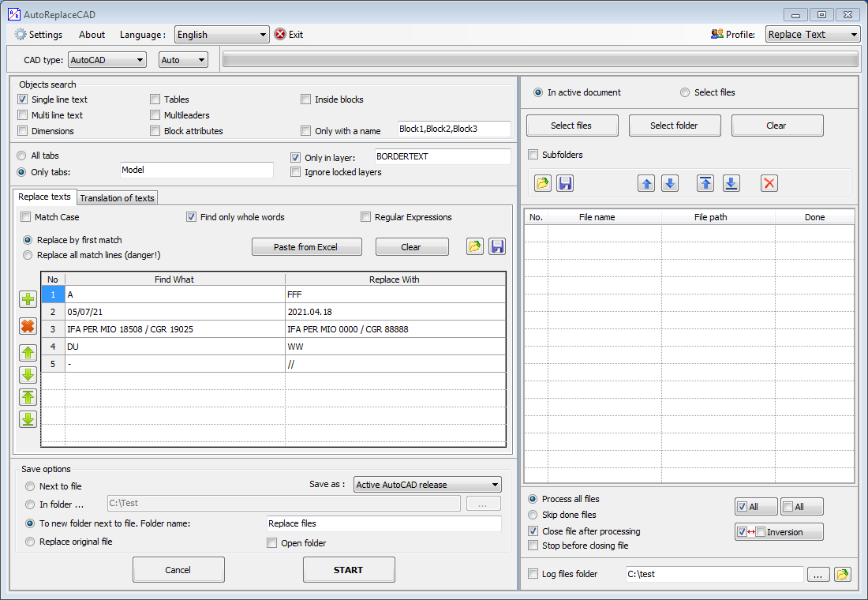Click the Cancel button
The width and height of the screenshot is (868, 600).
pyautogui.click(x=178, y=569)
